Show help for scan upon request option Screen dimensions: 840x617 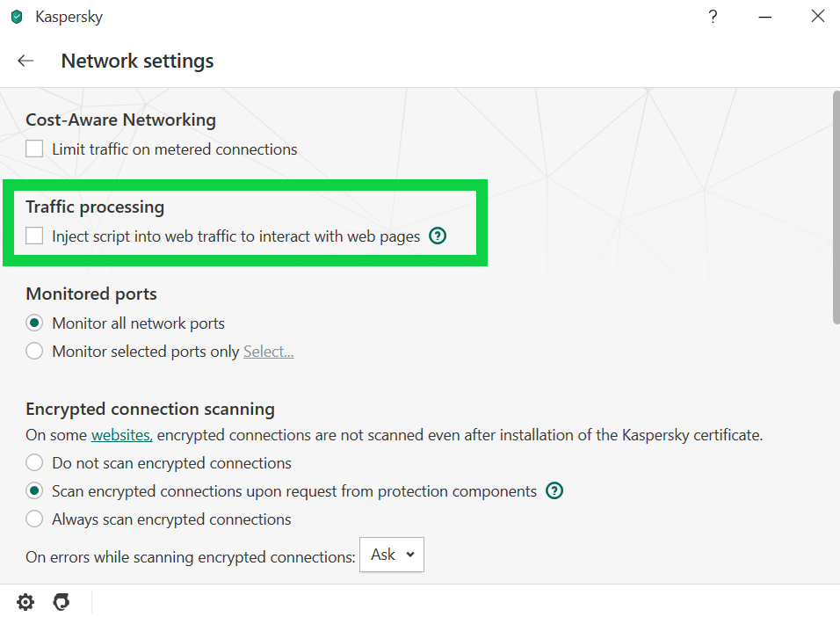tap(554, 491)
